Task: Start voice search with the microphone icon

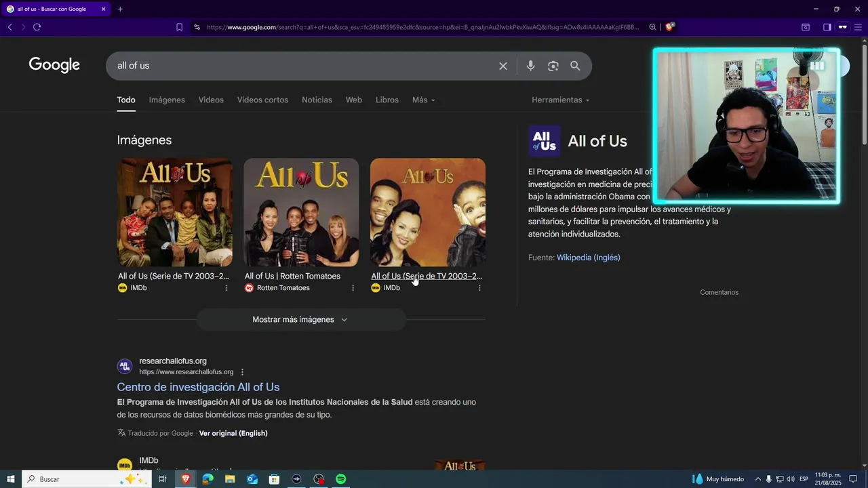Action: pyautogui.click(x=530, y=66)
